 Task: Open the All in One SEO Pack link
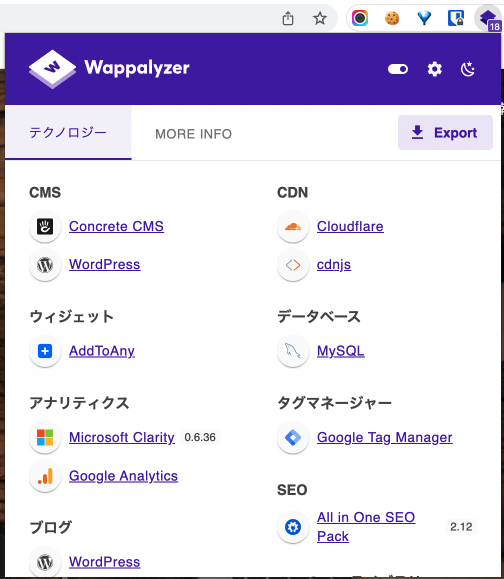point(366,527)
